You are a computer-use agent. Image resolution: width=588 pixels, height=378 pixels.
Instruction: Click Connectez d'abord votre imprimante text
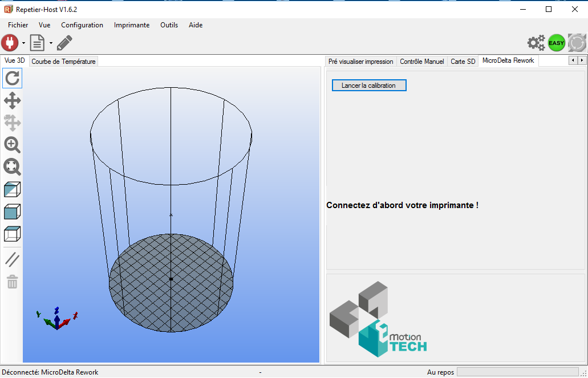click(403, 205)
